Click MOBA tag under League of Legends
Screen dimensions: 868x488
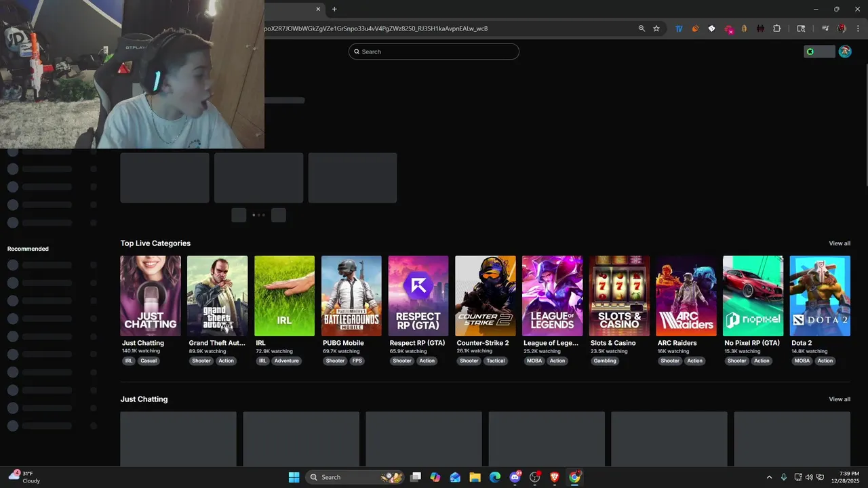click(534, 361)
